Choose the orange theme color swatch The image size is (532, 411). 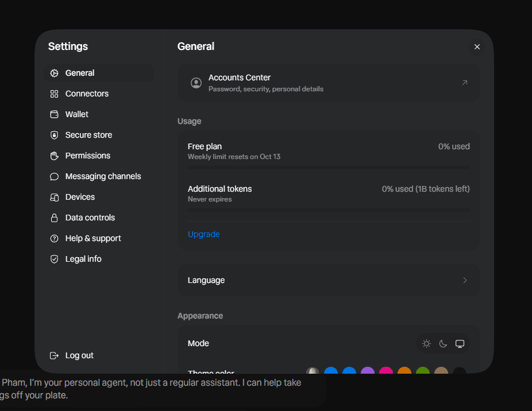[404, 370]
